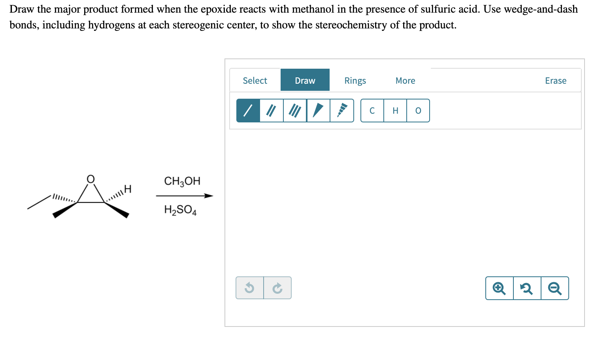Screen dimensions: 596x364
Task: Switch to the Select mode tab
Action: tap(255, 80)
